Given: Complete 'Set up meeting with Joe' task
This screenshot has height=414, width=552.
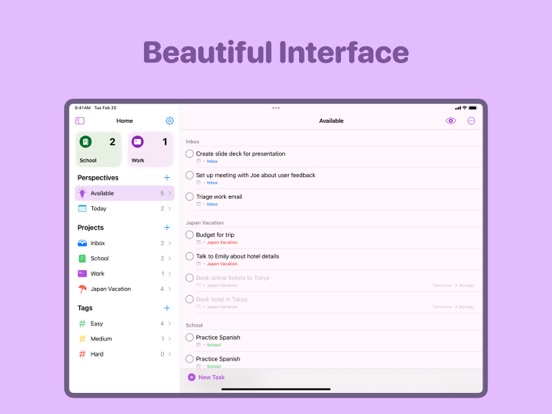Looking at the screenshot, I should point(189,175).
